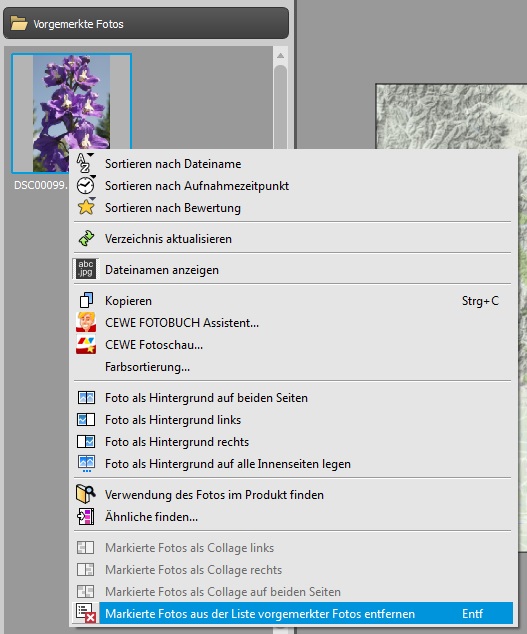
Task: Select Farbsortierung... menu entry
Action: point(147,367)
